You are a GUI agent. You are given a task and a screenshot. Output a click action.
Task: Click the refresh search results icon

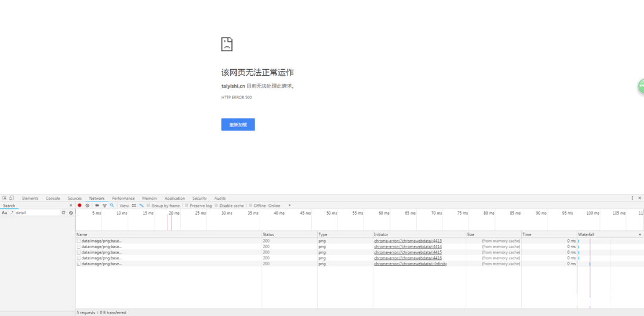[63, 213]
